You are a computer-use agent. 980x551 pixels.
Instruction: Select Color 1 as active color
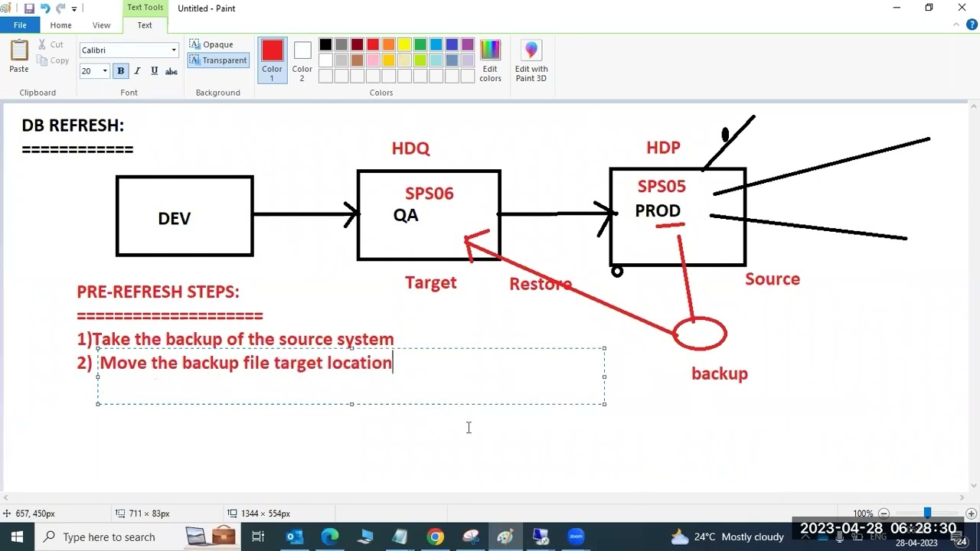tap(272, 60)
